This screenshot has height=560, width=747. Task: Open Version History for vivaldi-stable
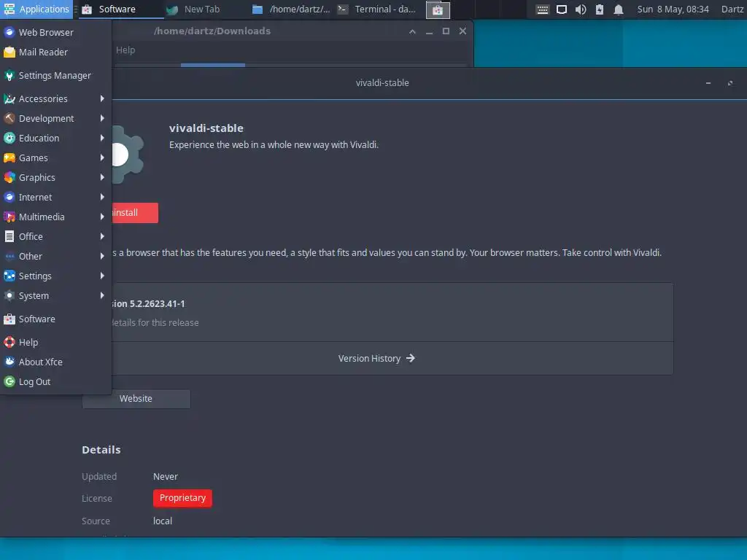pyautogui.click(x=376, y=358)
